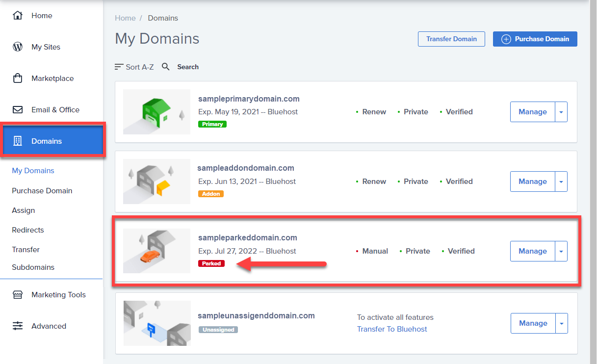Click the plus icon in Purchase Domain button
The height and width of the screenshot is (364, 597).
[506, 39]
